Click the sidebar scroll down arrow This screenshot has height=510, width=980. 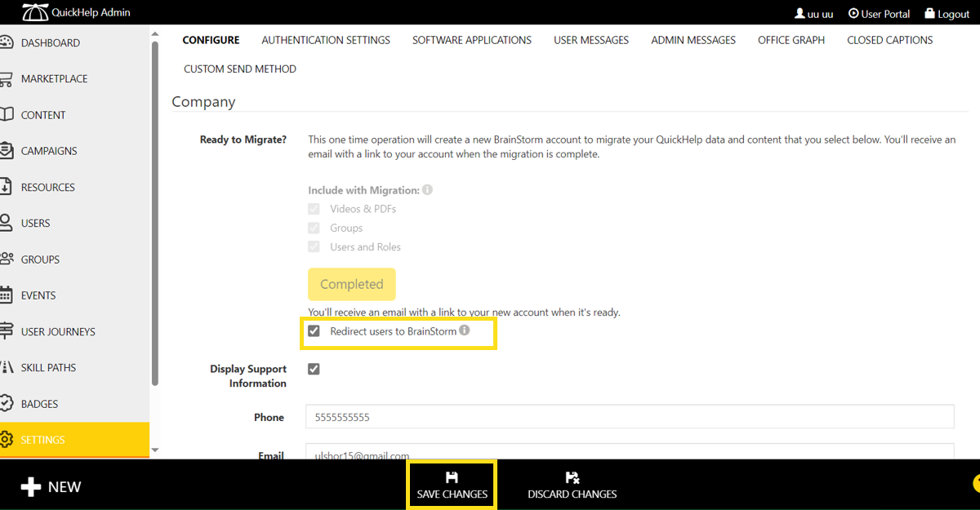[155, 450]
